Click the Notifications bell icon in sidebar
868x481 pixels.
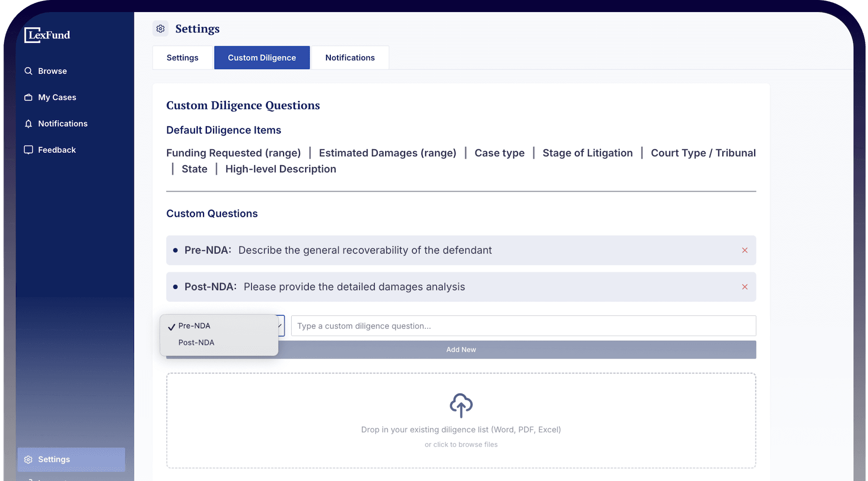pyautogui.click(x=29, y=123)
